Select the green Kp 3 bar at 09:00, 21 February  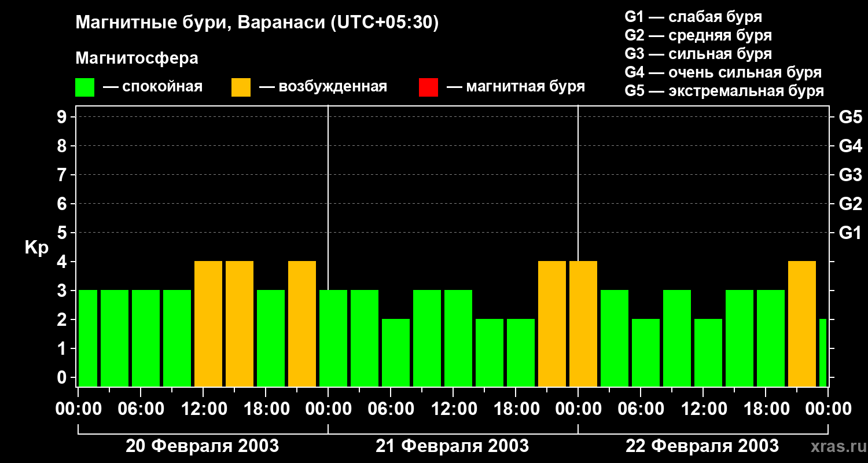[427, 339]
